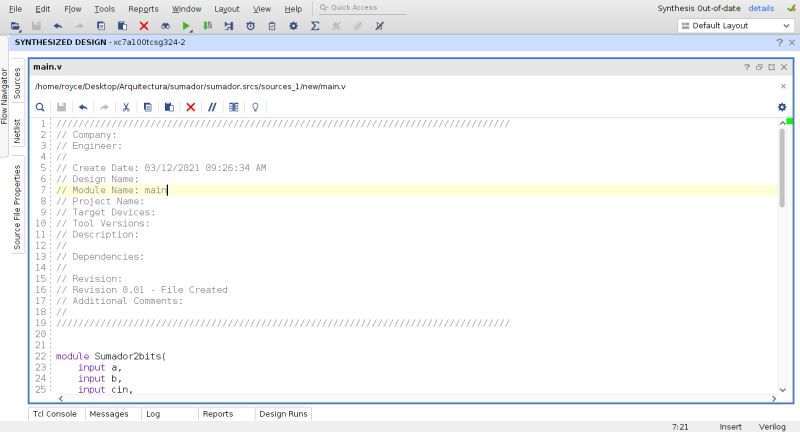Switch to Design Runs tab
The image size is (800, 432).
283,414
